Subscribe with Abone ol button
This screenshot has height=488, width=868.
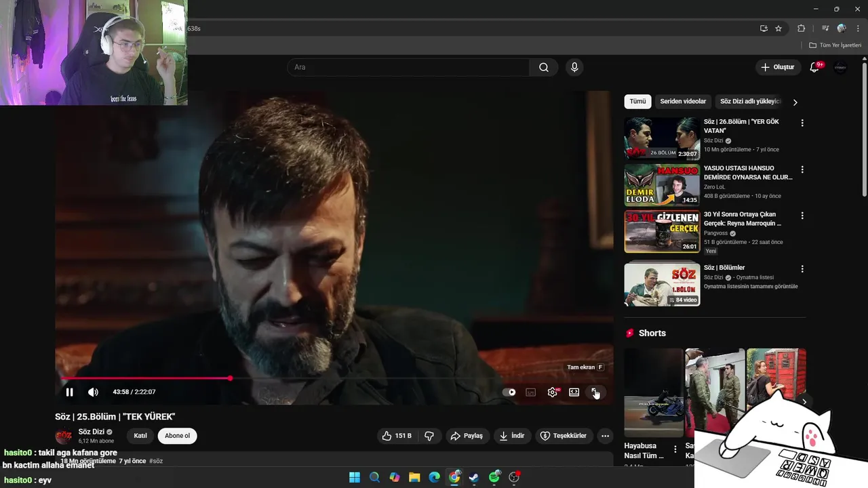(x=177, y=436)
